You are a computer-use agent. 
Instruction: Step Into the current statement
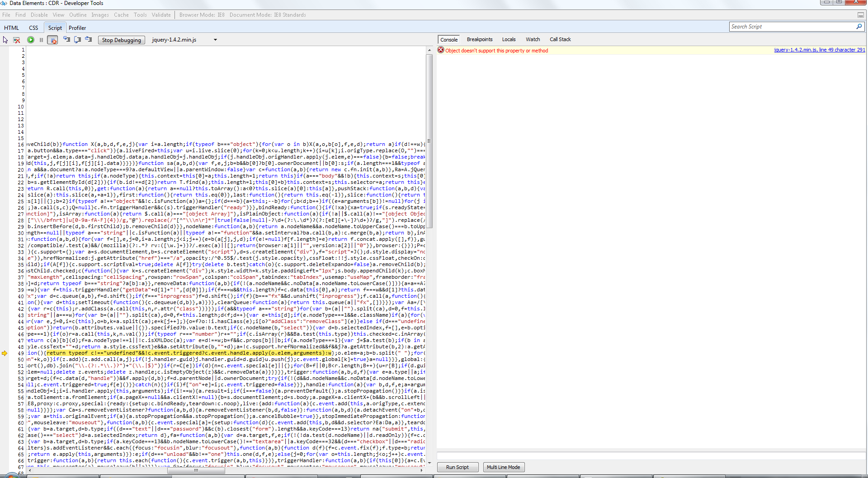click(x=67, y=40)
